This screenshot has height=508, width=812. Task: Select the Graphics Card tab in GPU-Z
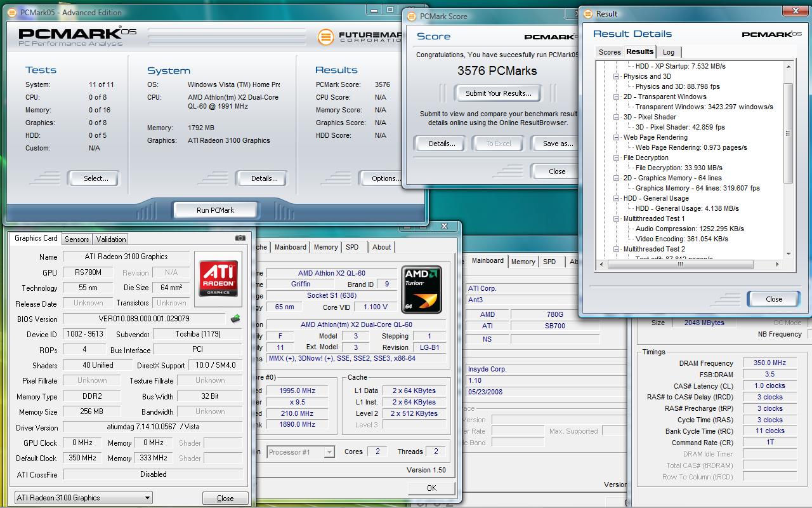tap(36, 238)
